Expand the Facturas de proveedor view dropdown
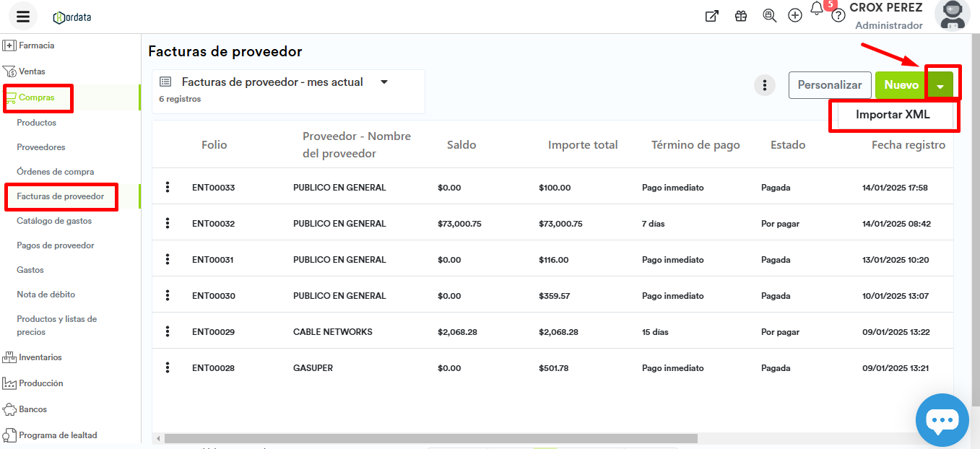 click(x=384, y=82)
